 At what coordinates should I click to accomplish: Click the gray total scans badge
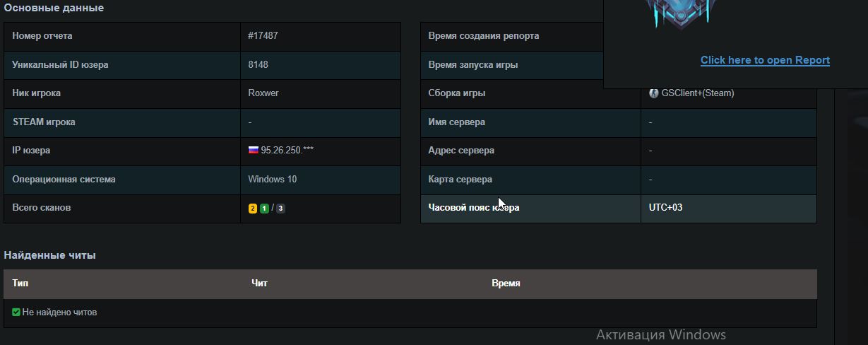pyautogui.click(x=280, y=209)
